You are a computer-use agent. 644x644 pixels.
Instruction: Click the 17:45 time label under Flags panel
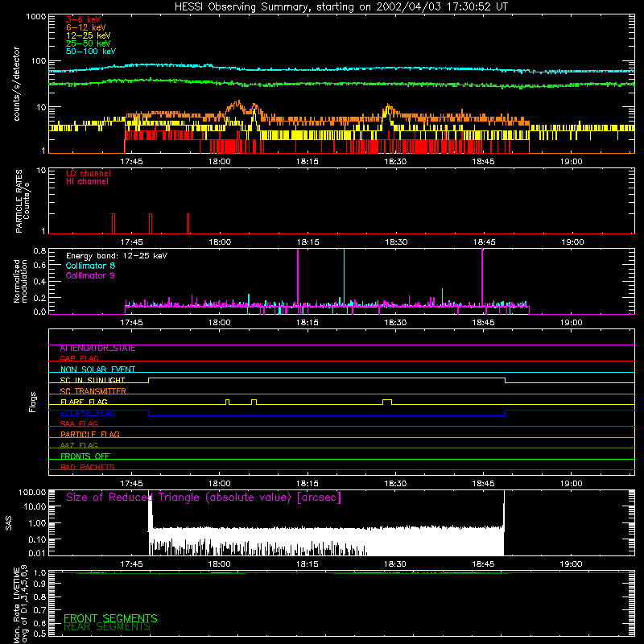(131, 484)
